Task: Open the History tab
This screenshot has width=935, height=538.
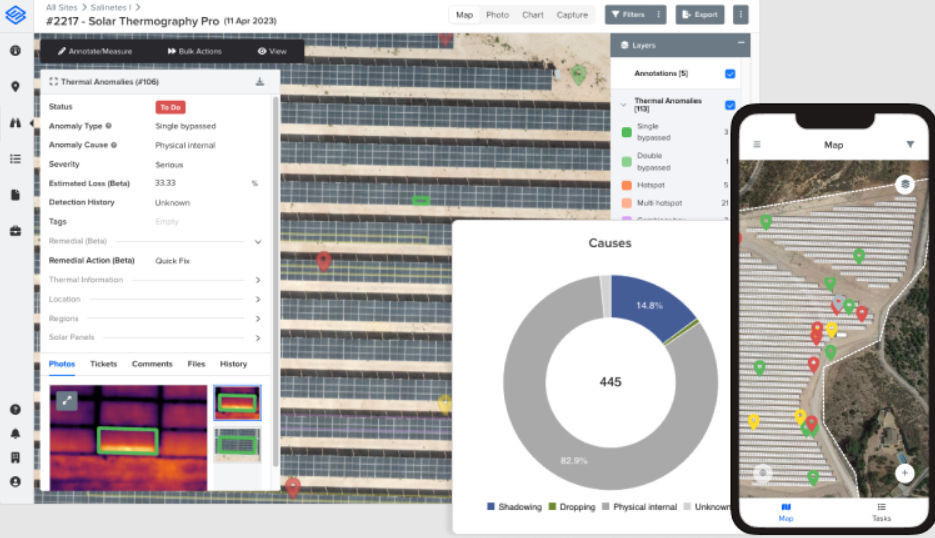Action: coord(233,364)
